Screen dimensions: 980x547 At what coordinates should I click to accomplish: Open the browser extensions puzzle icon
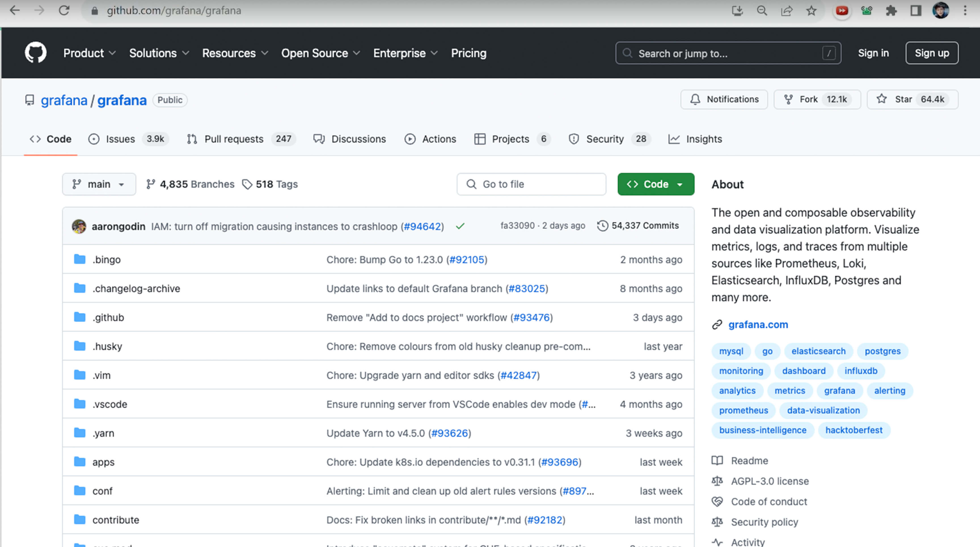point(891,11)
